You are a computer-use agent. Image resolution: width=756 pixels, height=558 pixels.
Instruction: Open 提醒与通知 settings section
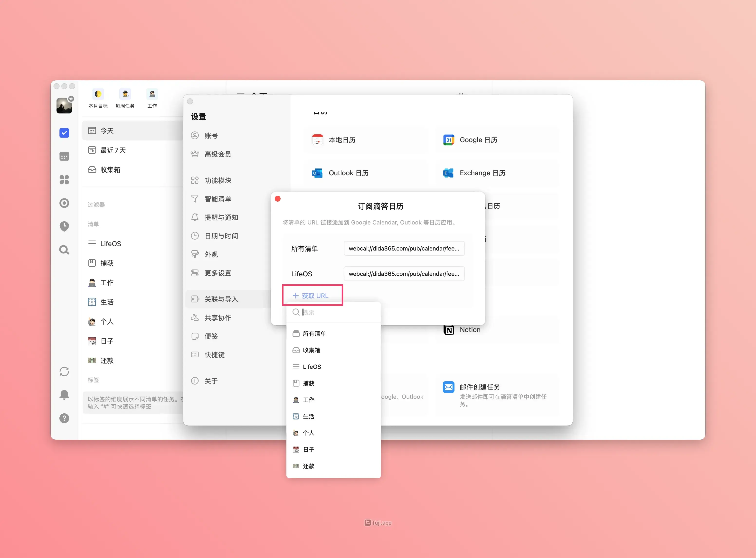[221, 217]
